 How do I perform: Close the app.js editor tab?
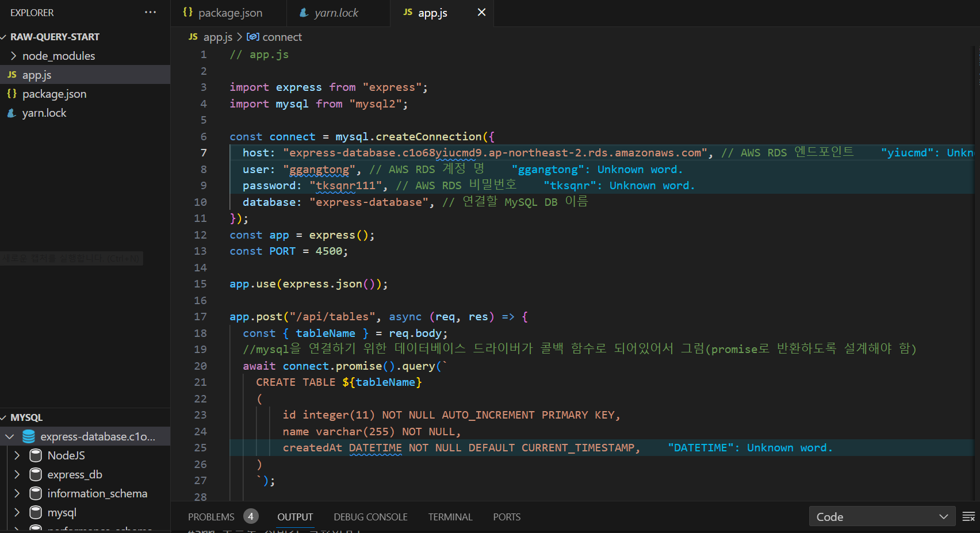coord(481,12)
